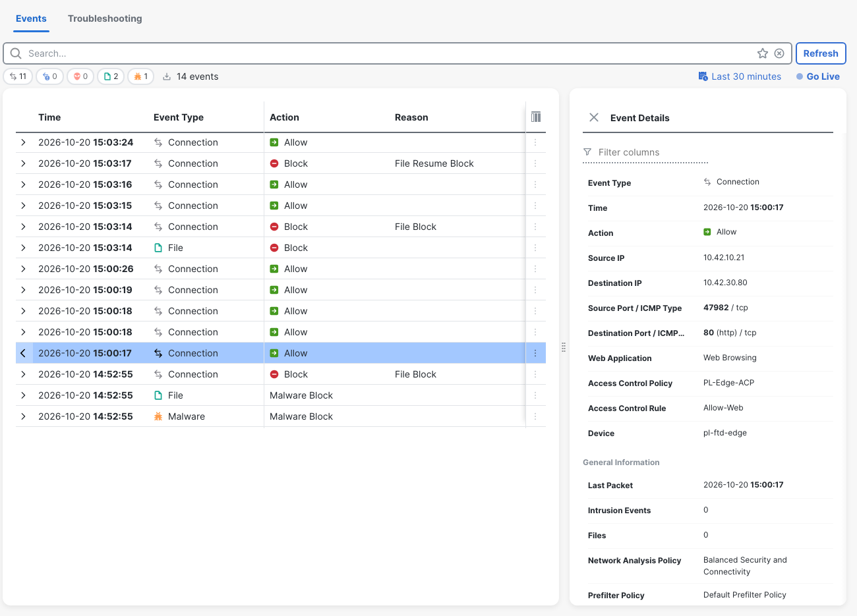Expand the 15:03:17 File Resume Block row
Viewport: 857px width, 616px height.
coord(23,163)
